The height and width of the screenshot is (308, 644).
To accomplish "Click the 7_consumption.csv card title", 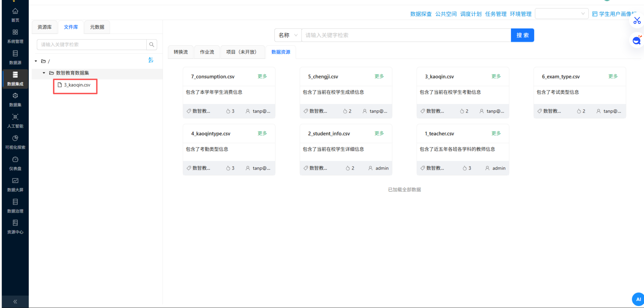I will click(x=213, y=77).
